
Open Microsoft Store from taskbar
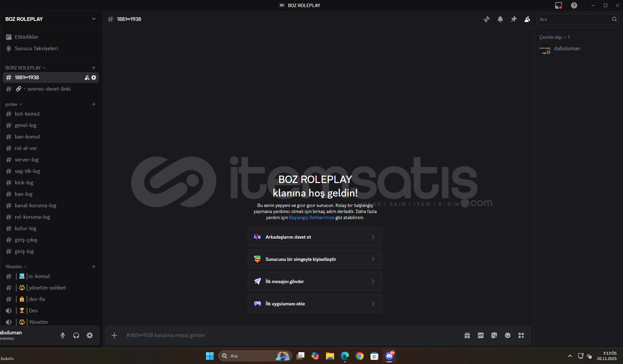tap(375, 356)
